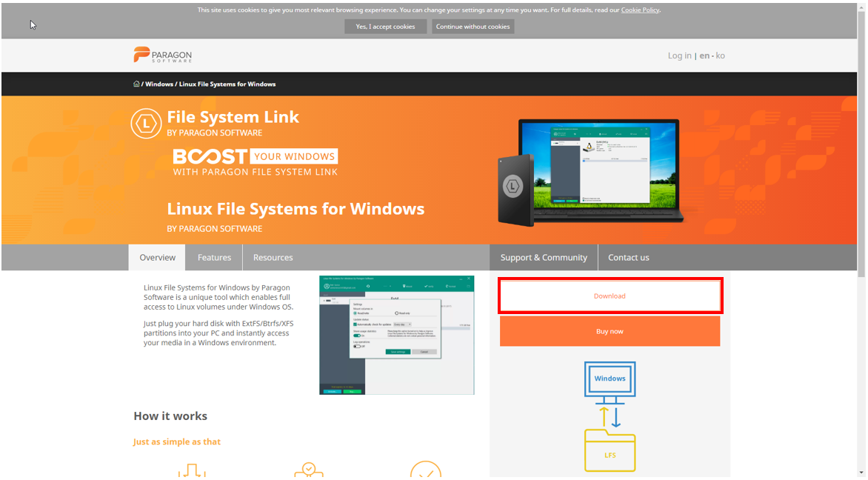Click the page vertical scrollbar
Image resolution: width=868 pixels, height=480 pixels.
(x=861, y=144)
